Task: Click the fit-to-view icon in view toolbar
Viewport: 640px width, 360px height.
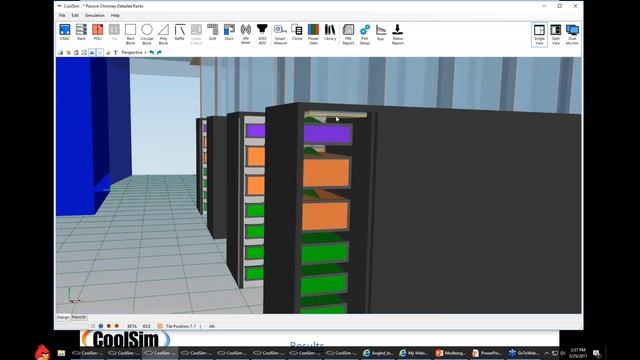Action: coord(84,52)
